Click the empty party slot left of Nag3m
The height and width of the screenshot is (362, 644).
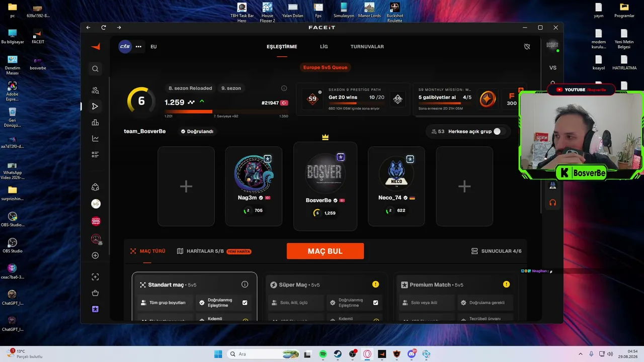pos(186,187)
